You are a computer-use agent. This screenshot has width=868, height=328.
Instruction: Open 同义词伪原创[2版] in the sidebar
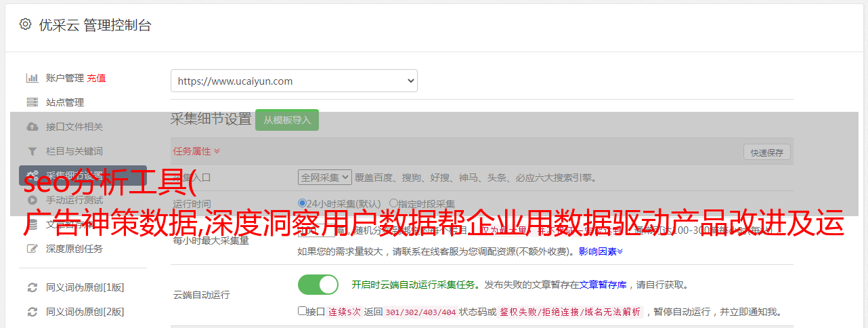85,312
